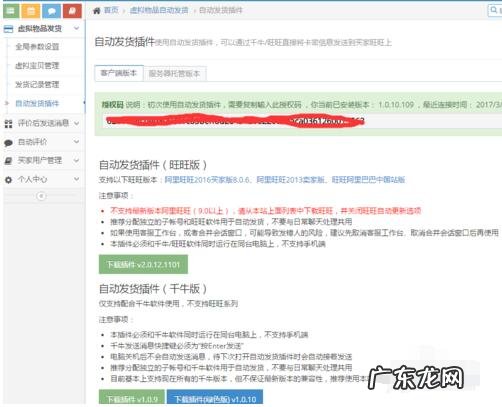
Task: Click the green shortcut icon button
Action: pos(11,11)
